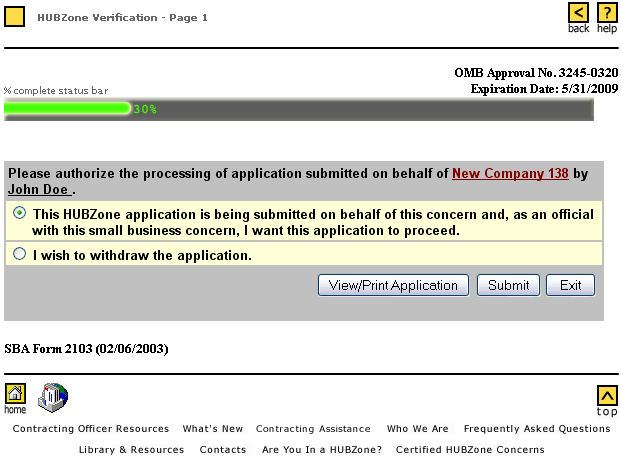The width and height of the screenshot is (621, 461).
Task: Go to the Contacts page
Action: click(223, 450)
